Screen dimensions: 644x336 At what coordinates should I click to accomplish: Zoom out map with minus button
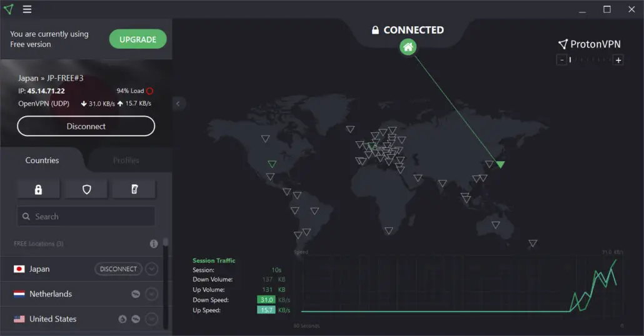(x=562, y=60)
